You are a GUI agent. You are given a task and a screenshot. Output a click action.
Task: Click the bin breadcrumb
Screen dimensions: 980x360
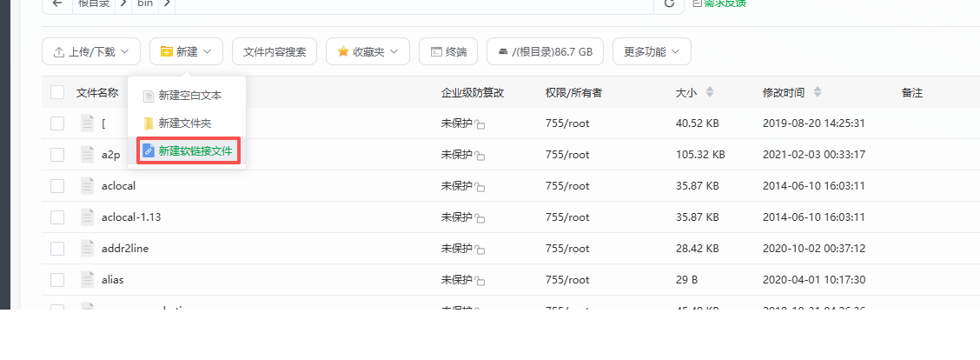pos(146,3)
